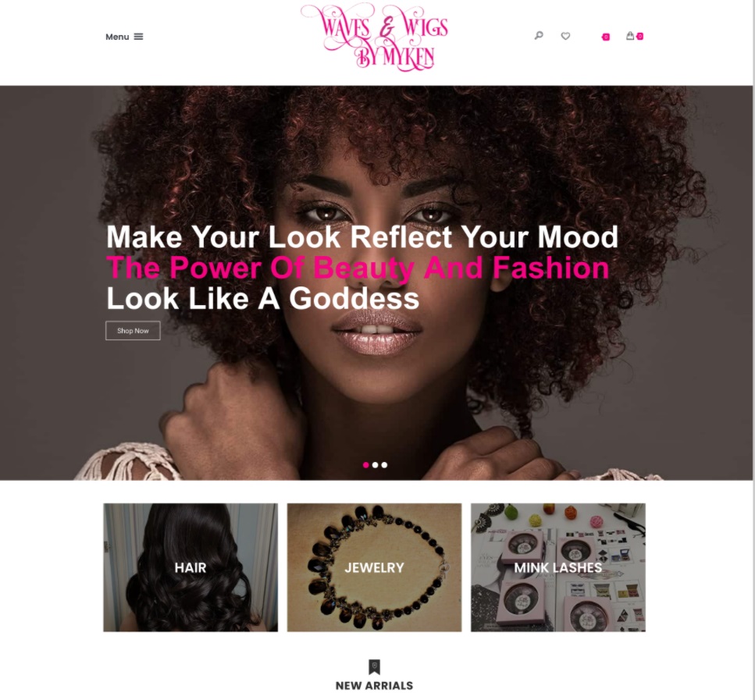The image size is (755, 700).
Task: Click the NEW ARRIALS heading
Action: click(374, 685)
